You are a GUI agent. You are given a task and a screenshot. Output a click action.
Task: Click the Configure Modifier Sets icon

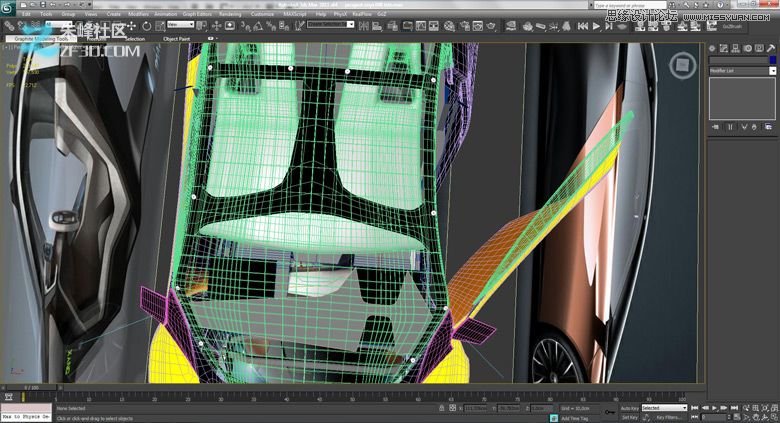(x=769, y=127)
